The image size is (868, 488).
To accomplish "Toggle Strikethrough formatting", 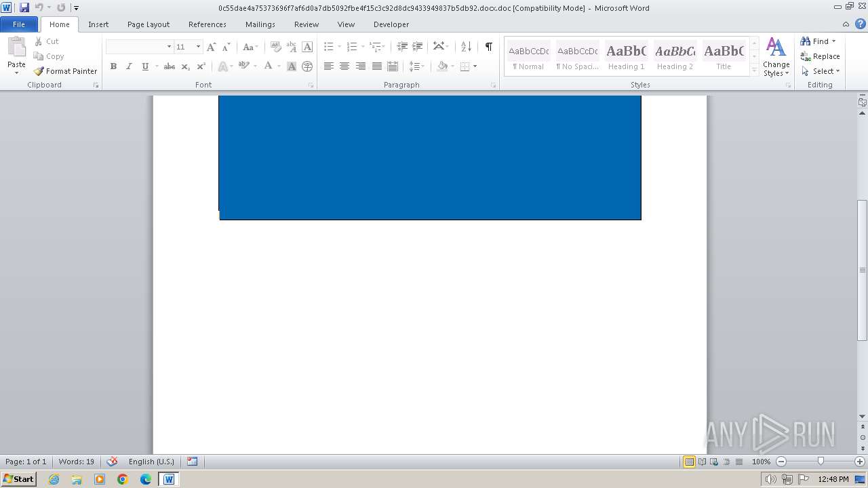I will [170, 66].
